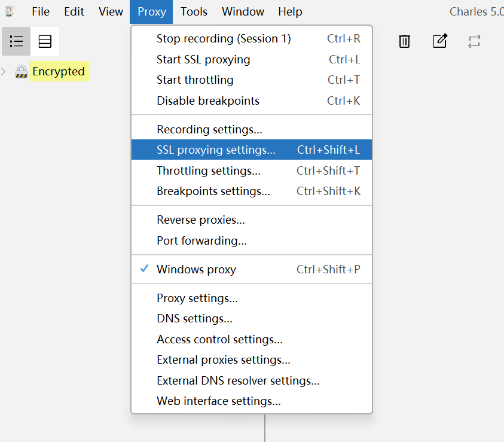Select the Encrypted tree row
The image size is (504, 442).
coord(59,71)
